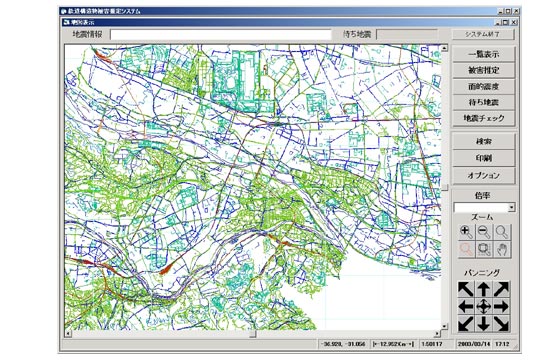Pan the map to the lower-right
The image size is (560, 360).
click(x=501, y=324)
